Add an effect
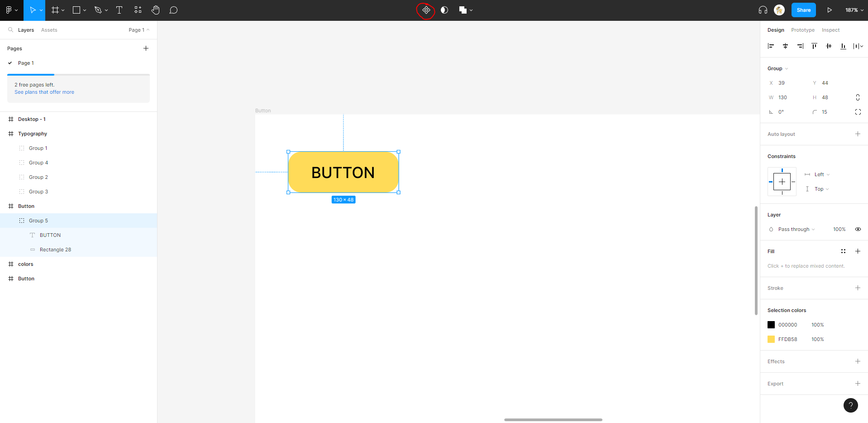 click(858, 361)
